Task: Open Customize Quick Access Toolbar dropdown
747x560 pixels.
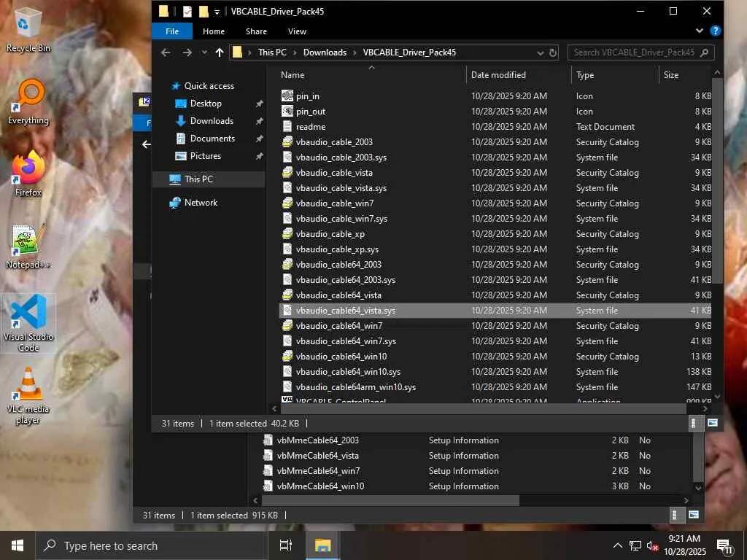Action: tap(217, 12)
